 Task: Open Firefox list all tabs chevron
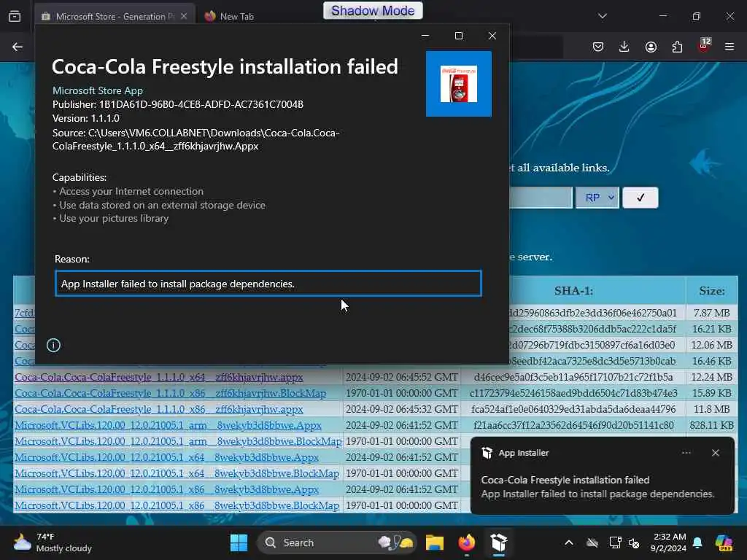pyautogui.click(x=602, y=16)
